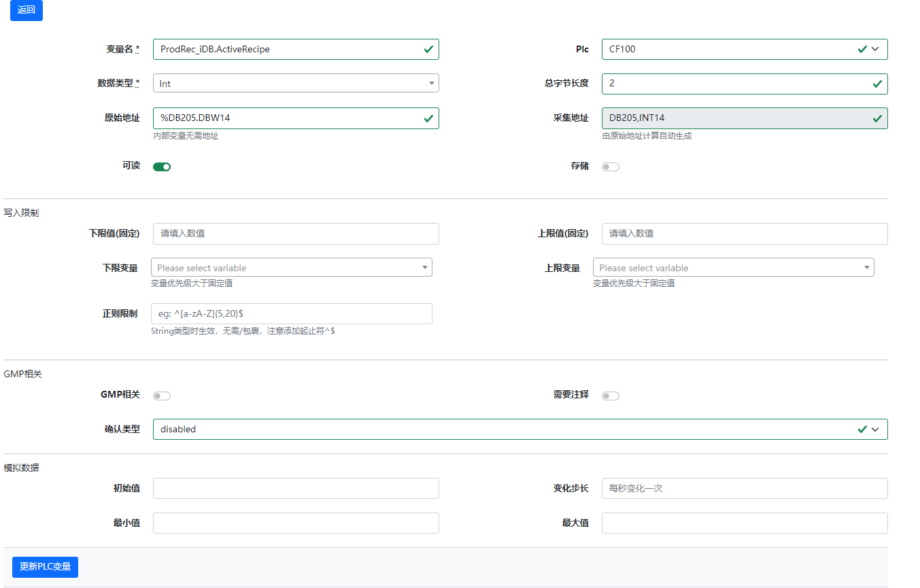Expand the 确认类型 disabled dropdown
The image size is (920, 588).
point(519,430)
